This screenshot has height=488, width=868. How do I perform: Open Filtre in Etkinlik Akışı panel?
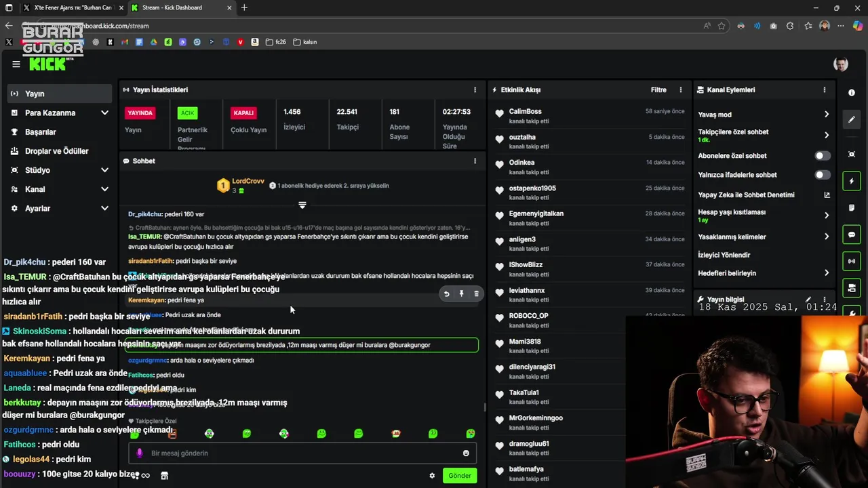[658, 89]
